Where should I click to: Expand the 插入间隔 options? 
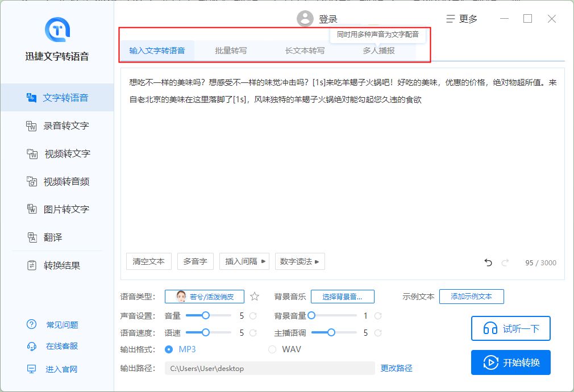pyautogui.click(x=244, y=261)
